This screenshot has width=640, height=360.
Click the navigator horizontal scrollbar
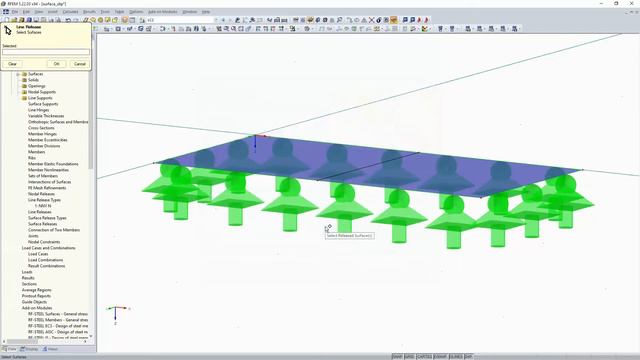pos(22,342)
